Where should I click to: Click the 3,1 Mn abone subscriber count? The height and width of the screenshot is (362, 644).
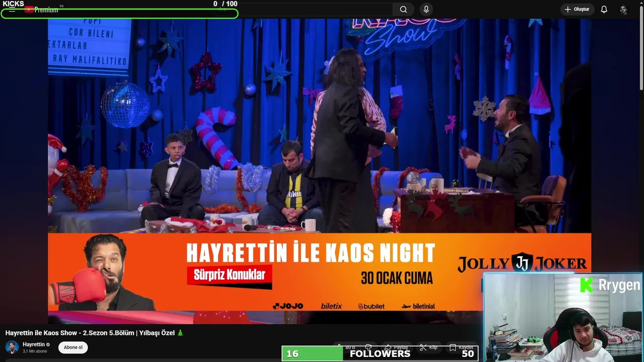tap(35, 351)
